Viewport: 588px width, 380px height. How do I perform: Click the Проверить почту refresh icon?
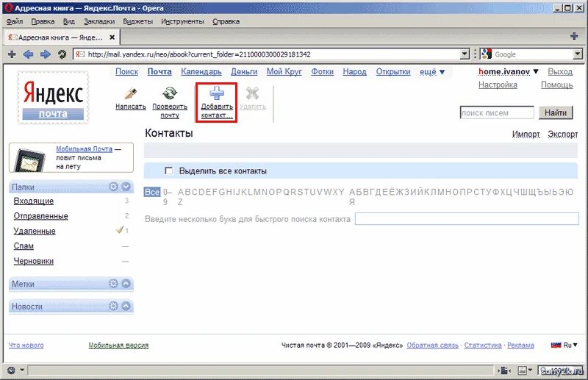point(170,93)
